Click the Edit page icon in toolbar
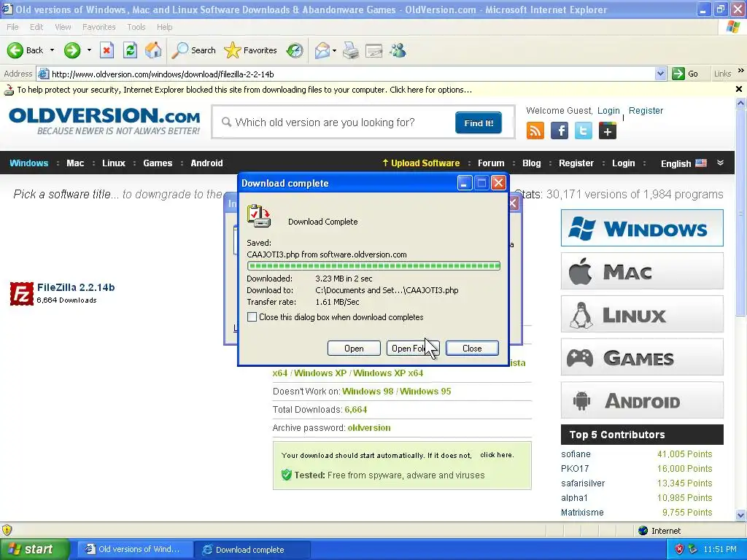 374,50
